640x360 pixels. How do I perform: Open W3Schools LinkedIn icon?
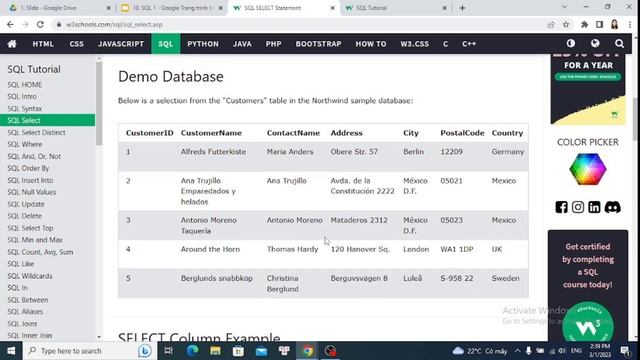coord(594,207)
